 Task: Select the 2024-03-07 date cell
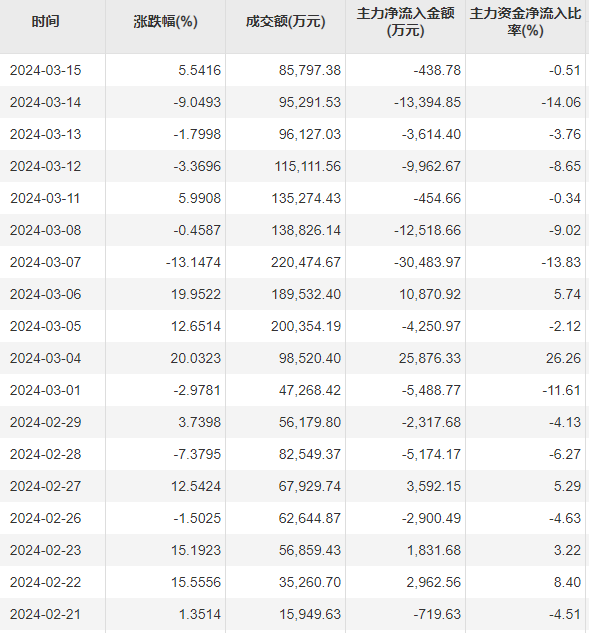(46, 262)
